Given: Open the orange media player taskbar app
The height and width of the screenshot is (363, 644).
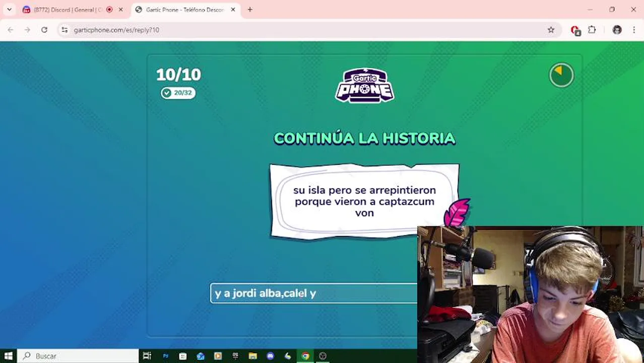Looking at the screenshot, I should (x=218, y=356).
